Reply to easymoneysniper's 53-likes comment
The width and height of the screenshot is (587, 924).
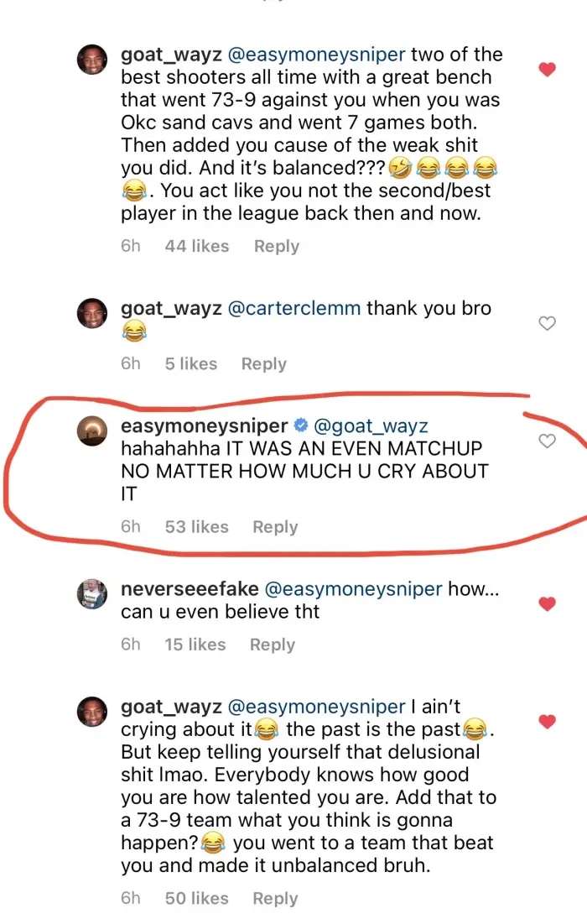click(x=275, y=527)
